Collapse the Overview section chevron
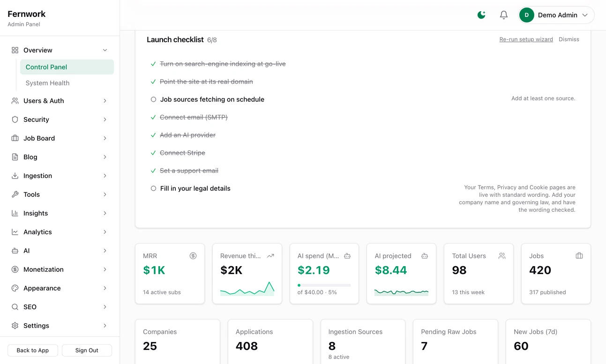This screenshot has width=606, height=364. pos(105,50)
